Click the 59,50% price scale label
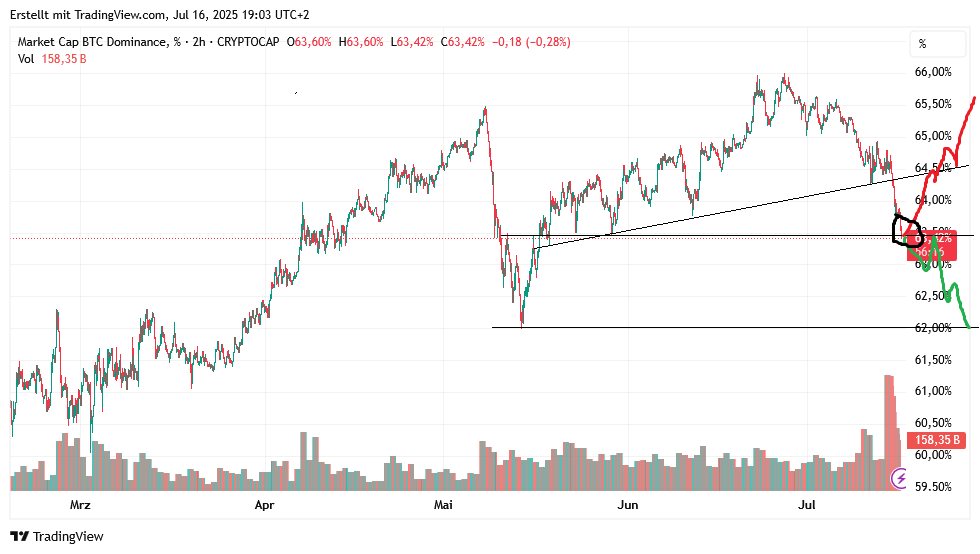This screenshot has height=554, width=980. (932, 487)
